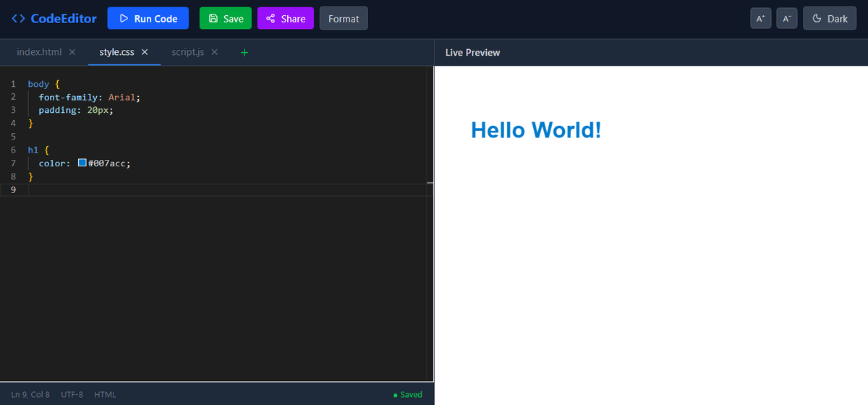868x405 pixels.
Task: Toggle the Dark theme button
Action: coord(830,19)
